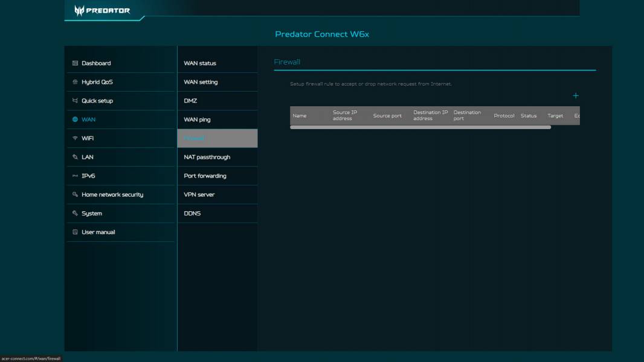Image resolution: width=644 pixels, height=362 pixels.
Task: Click the LAN icon
Action: pos(74,157)
